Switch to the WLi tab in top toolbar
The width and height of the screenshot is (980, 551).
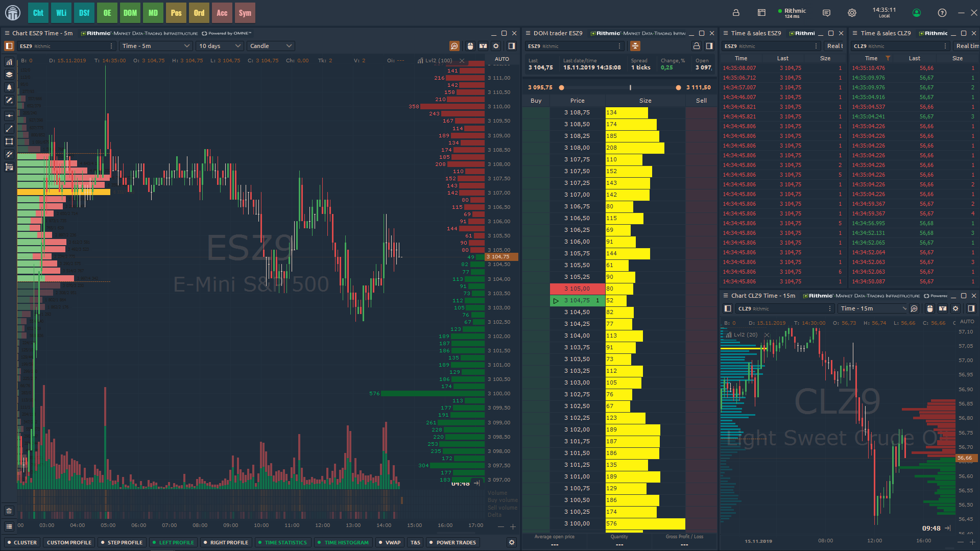click(x=61, y=13)
